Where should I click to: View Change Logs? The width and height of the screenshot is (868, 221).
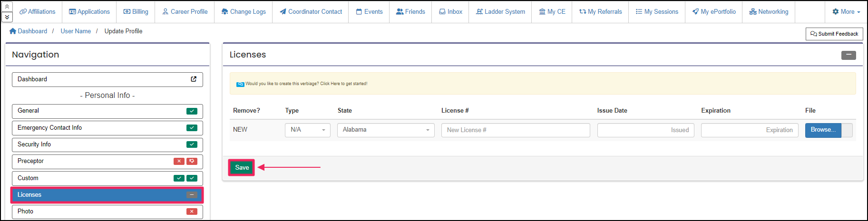(x=244, y=11)
